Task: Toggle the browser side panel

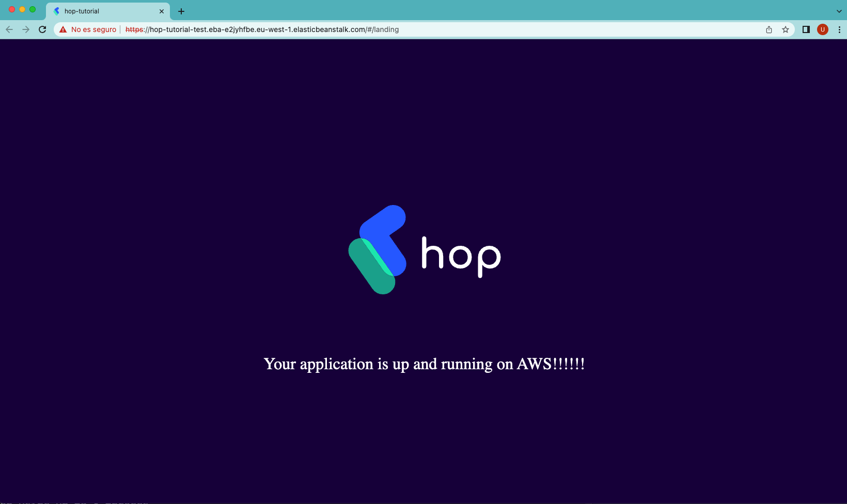Action: (806, 29)
